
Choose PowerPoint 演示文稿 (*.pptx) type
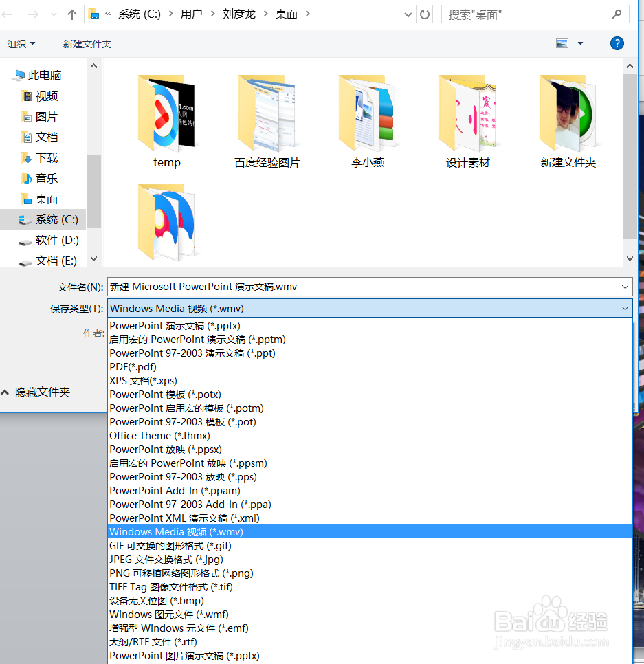370,326
